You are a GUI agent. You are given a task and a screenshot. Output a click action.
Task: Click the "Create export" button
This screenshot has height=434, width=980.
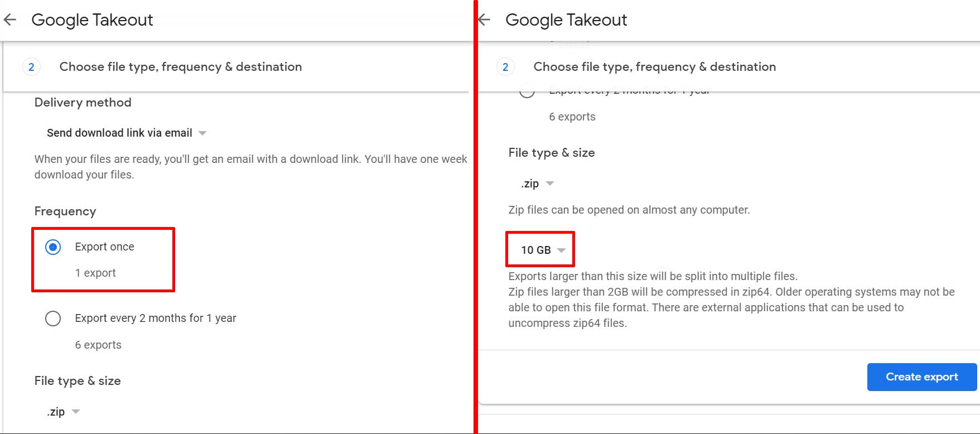coord(922,377)
